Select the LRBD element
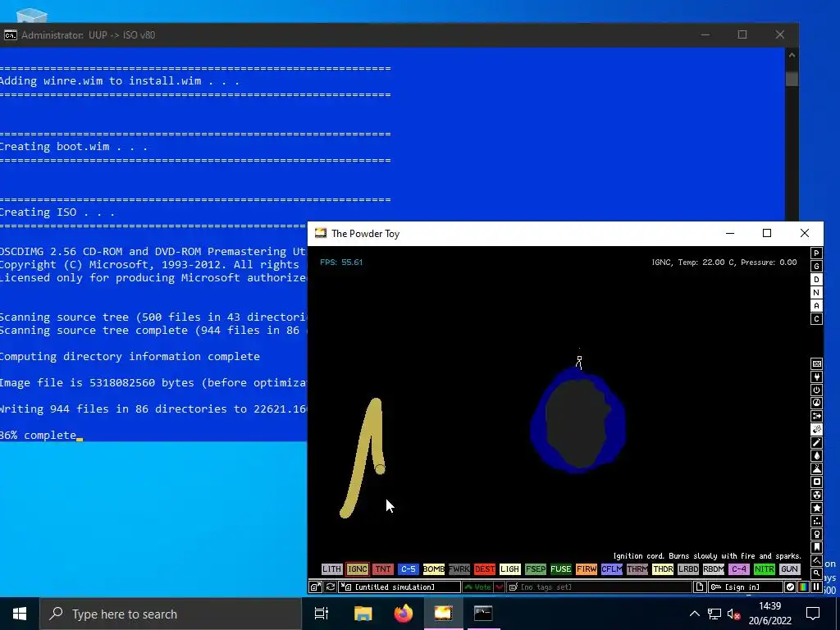Screen dimensions: 840x630 coord(688,569)
